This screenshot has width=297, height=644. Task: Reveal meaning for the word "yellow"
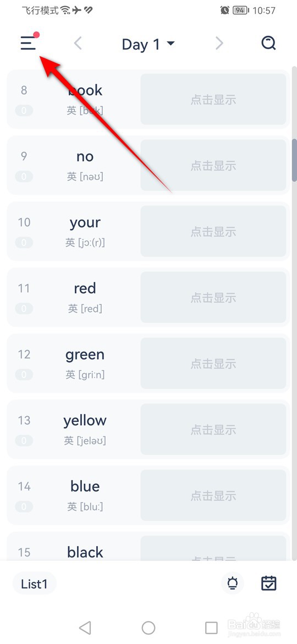point(213,429)
